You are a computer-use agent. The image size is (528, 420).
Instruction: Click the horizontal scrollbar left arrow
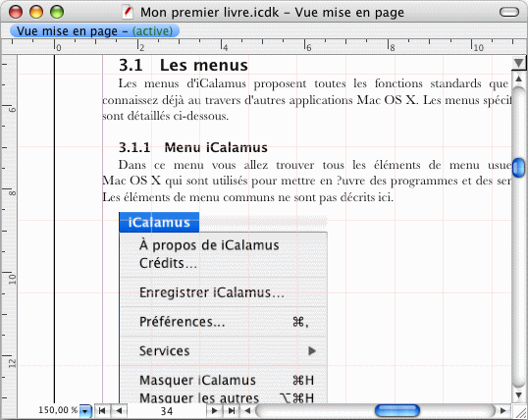247,411
